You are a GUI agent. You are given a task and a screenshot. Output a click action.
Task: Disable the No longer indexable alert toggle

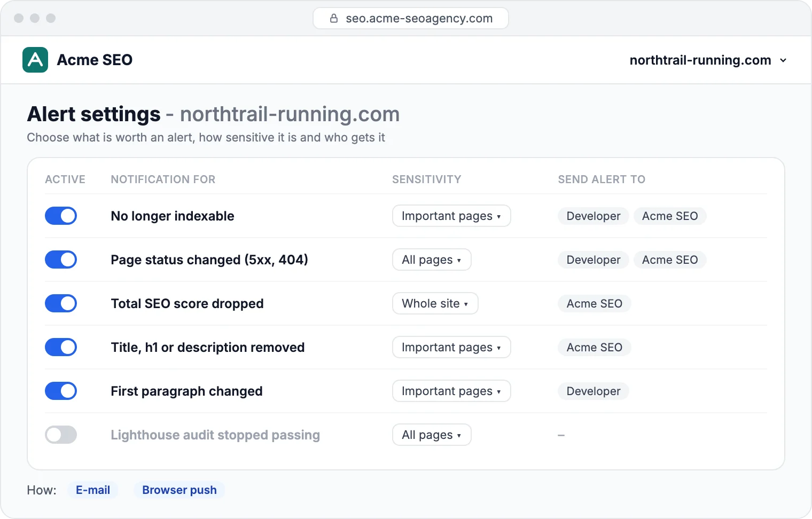point(61,216)
